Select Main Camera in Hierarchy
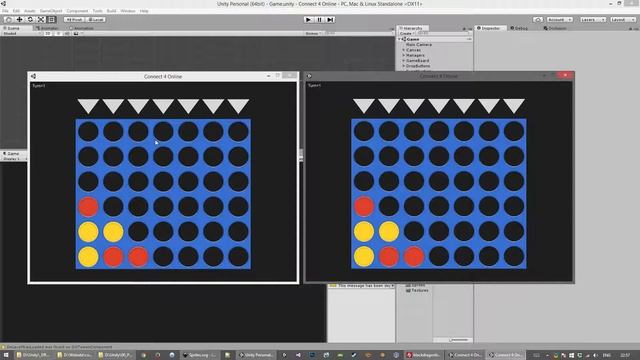This screenshot has height=360, width=640. tap(419, 44)
